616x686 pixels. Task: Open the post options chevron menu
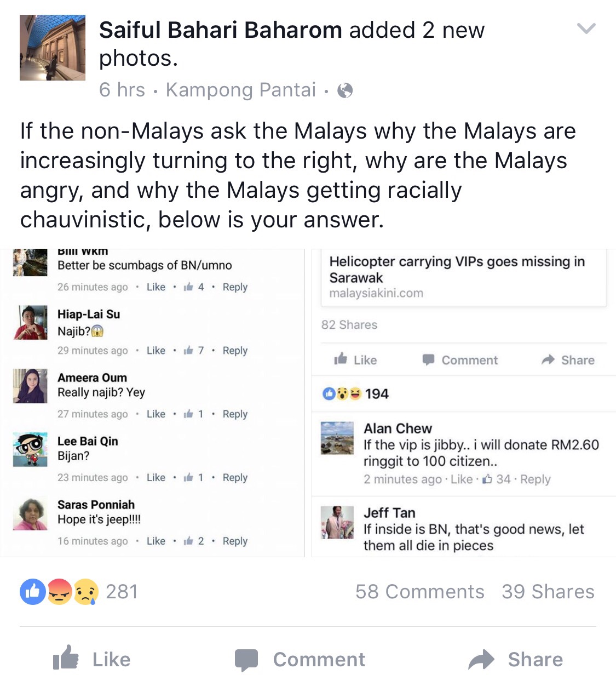(586, 28)
